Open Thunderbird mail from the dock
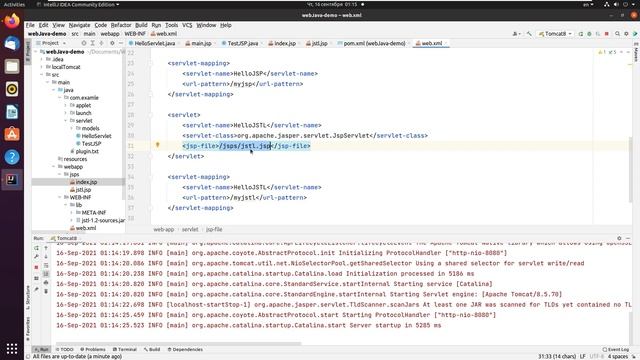640x360 pixels. pos(12,43)
